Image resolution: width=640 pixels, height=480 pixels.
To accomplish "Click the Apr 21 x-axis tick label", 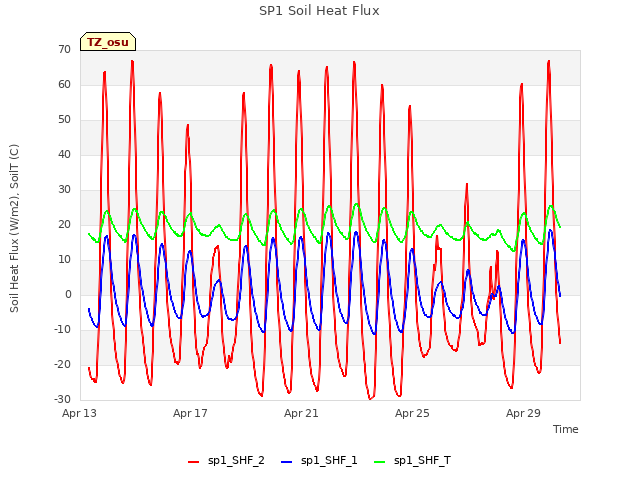I will (x=301, y=413).
